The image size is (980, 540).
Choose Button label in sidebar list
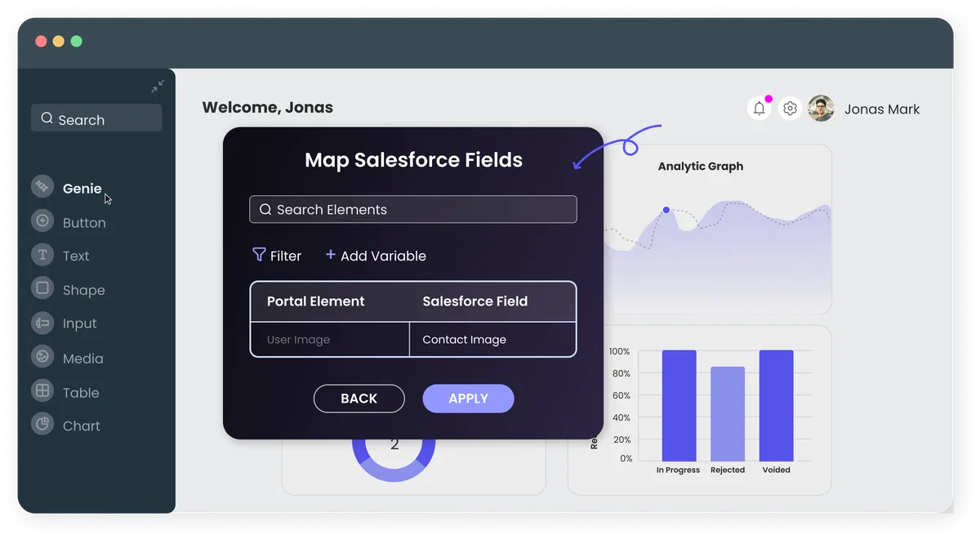pos(84,223)
